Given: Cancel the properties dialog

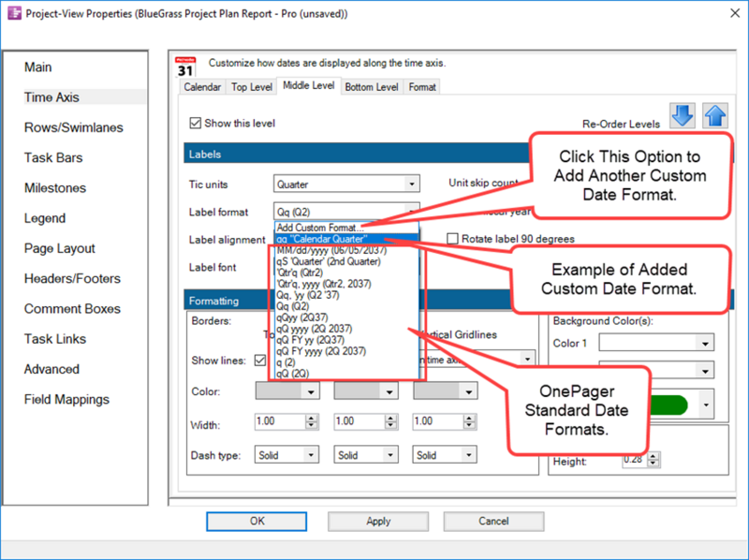Looking at the screenshot, I should click(493, 522).
